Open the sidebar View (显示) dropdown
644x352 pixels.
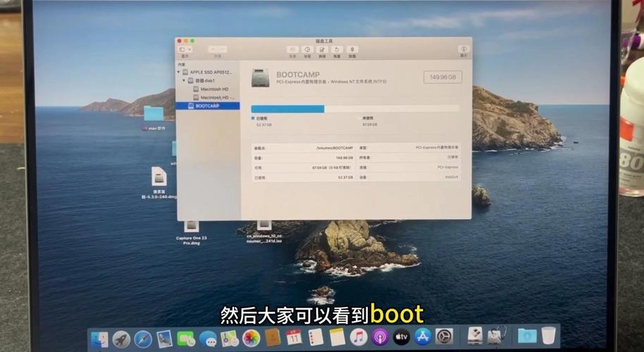[185, 50]
